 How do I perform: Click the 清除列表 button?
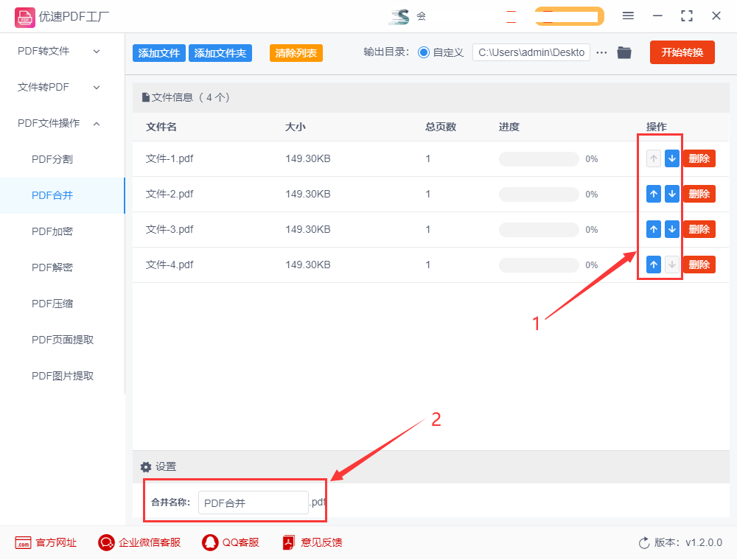(x=296, y=53)
